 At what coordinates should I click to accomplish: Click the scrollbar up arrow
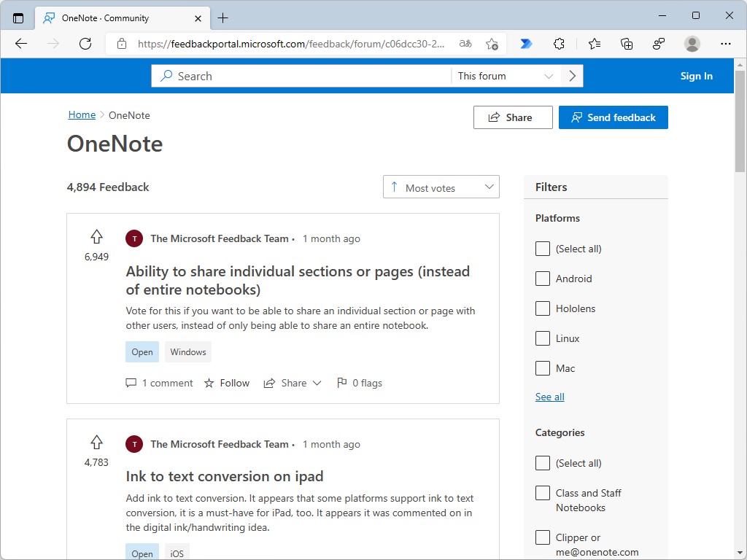740,65
